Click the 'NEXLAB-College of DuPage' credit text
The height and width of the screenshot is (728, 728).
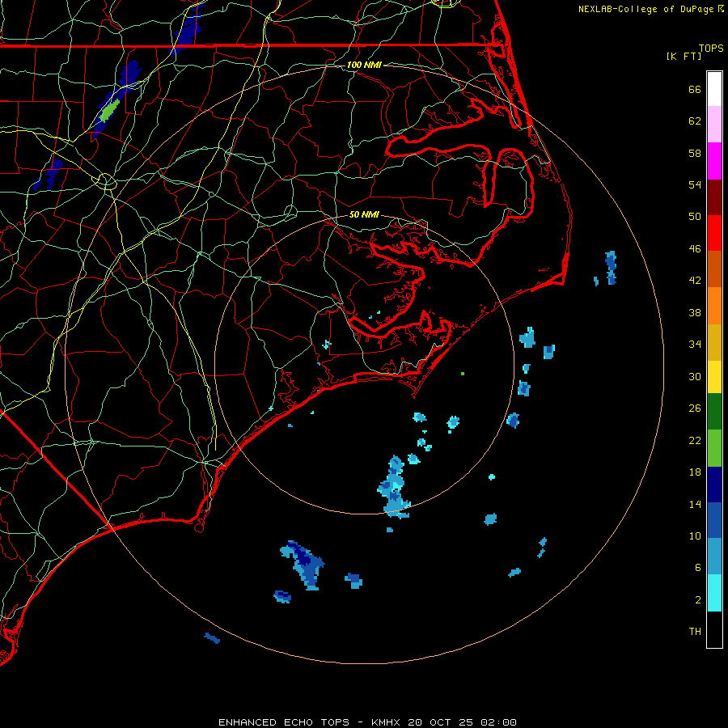pos(645,9)
